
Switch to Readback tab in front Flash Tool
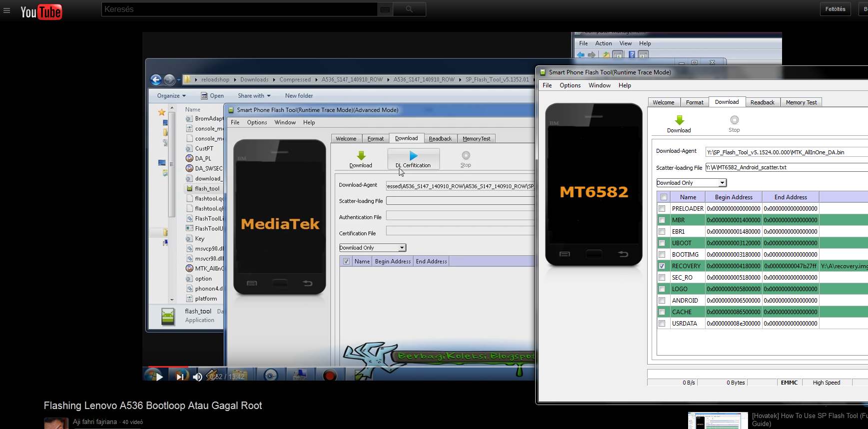tap(762, 102)
